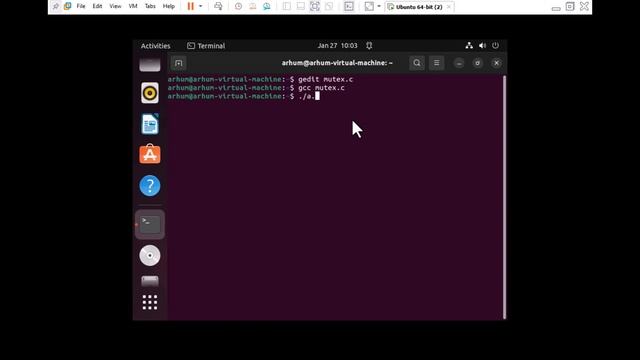Revert to snapshot icon in VMware toolbar
This screenshot has height=360, width=640.
click(253, 6)
